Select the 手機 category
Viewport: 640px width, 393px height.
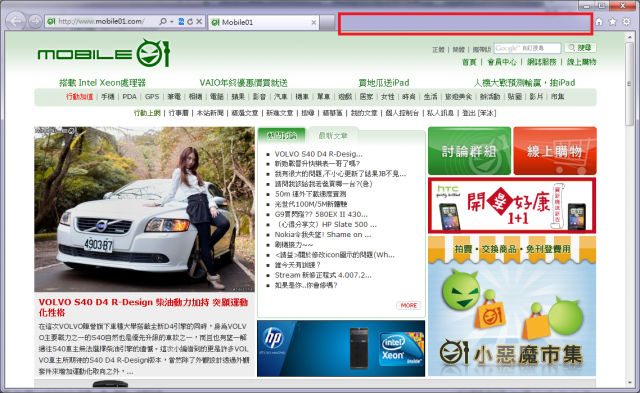click(108, 97)
